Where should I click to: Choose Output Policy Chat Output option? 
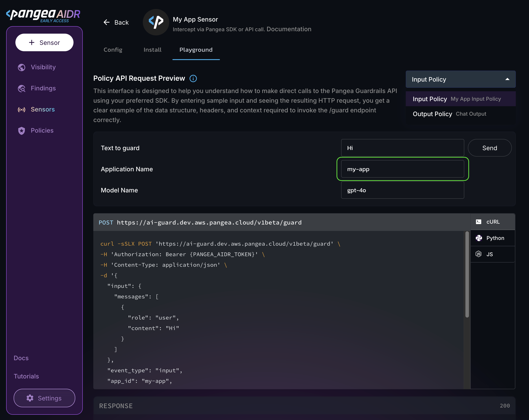tap(461, 114)
